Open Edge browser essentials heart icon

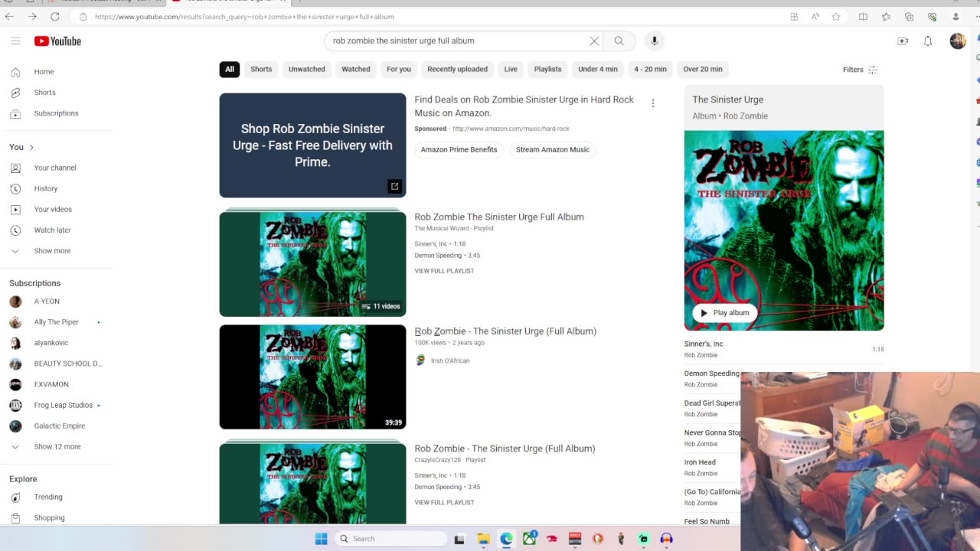(932, 17)
